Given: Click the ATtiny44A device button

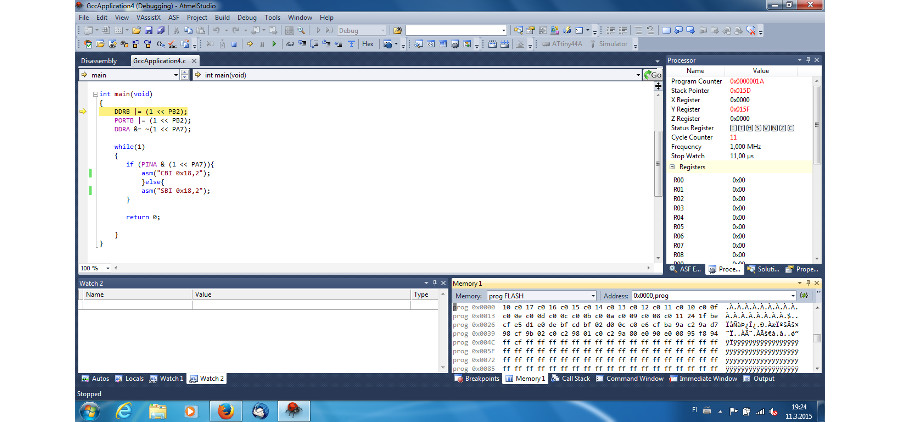Looking at the screenshot, I should pyautogui.click(x=562, y=44).
